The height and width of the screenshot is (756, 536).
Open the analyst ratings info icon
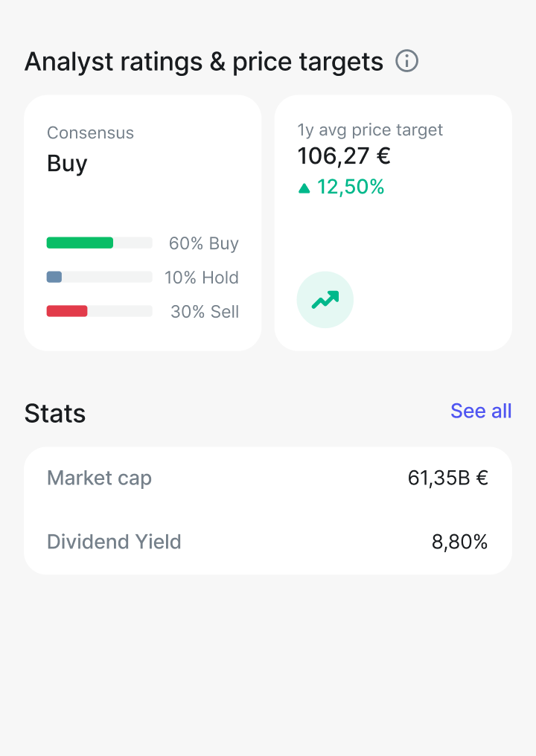pos(406,61)
